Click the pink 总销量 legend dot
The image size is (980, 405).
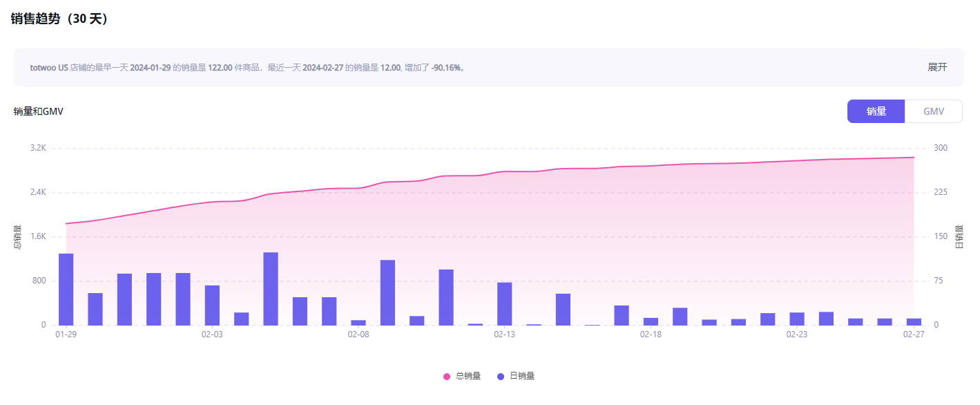tap(447, 376)
